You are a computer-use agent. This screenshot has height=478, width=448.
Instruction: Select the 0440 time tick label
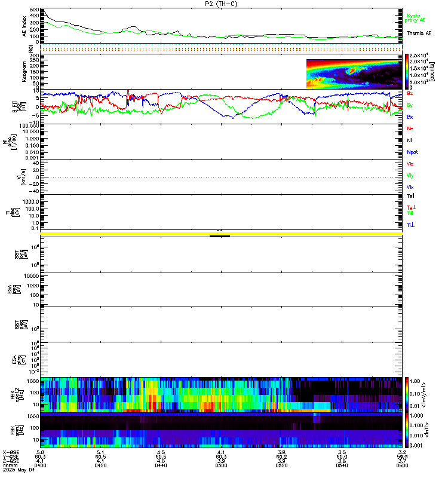coord(161,465)
